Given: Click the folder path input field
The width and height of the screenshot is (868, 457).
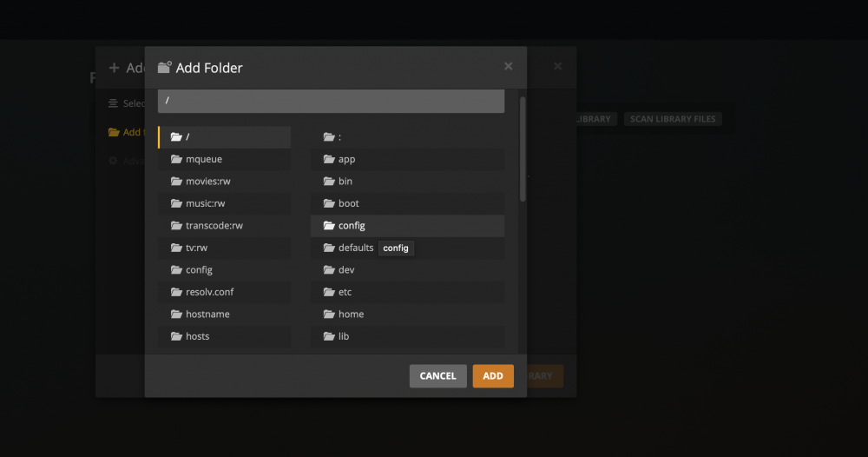Looking at the screenshot, I should [331, 101].
